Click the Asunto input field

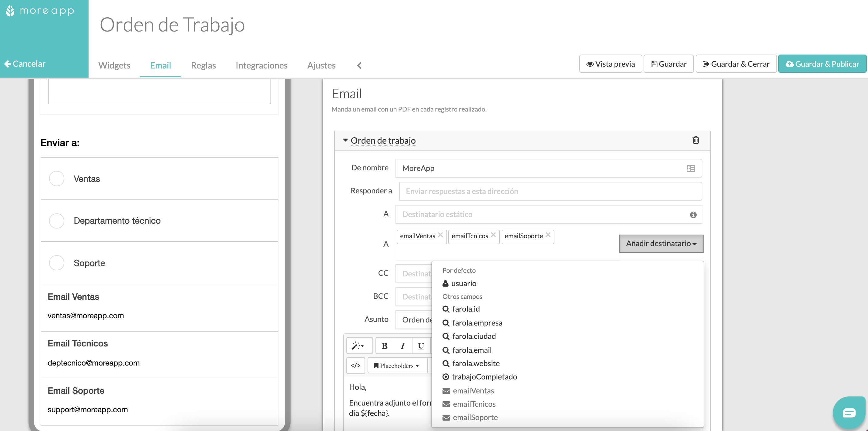coord(414,319)
